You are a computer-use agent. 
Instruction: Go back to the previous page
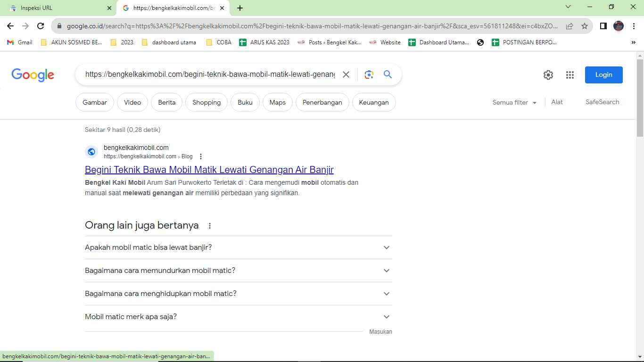tap(10, 26)
